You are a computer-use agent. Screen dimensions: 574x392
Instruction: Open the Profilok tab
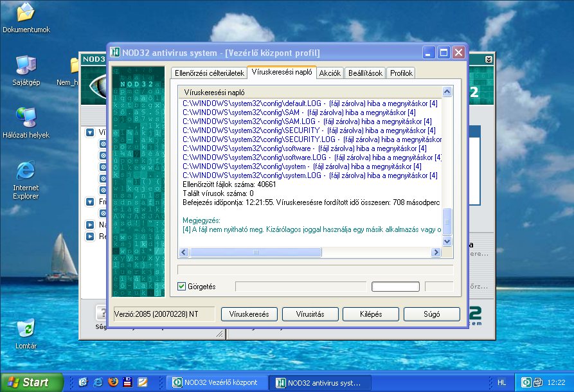(x=401, y=73)
